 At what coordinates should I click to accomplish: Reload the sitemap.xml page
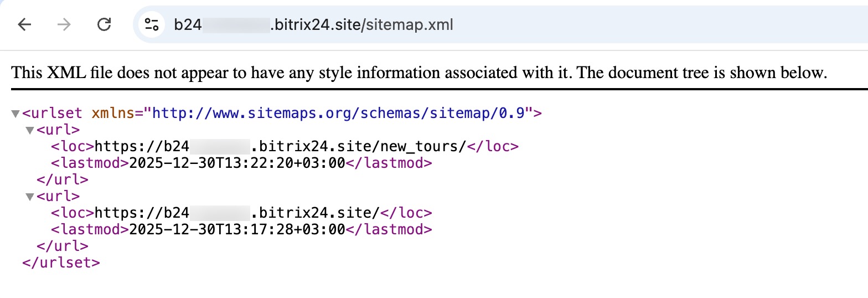(104, 25)
